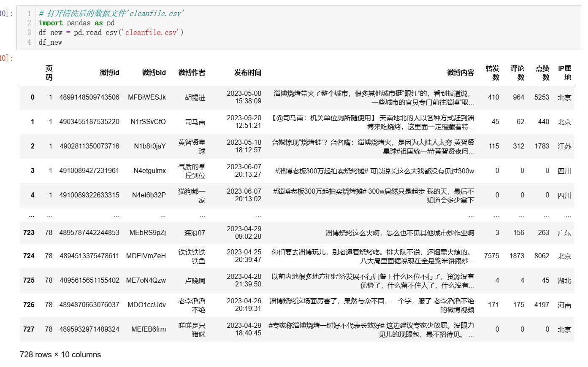Click the code cell line 'df_new = pd.read_csv('cleanfile.csv')'
The image size is (588, 367).
[111, 32]
